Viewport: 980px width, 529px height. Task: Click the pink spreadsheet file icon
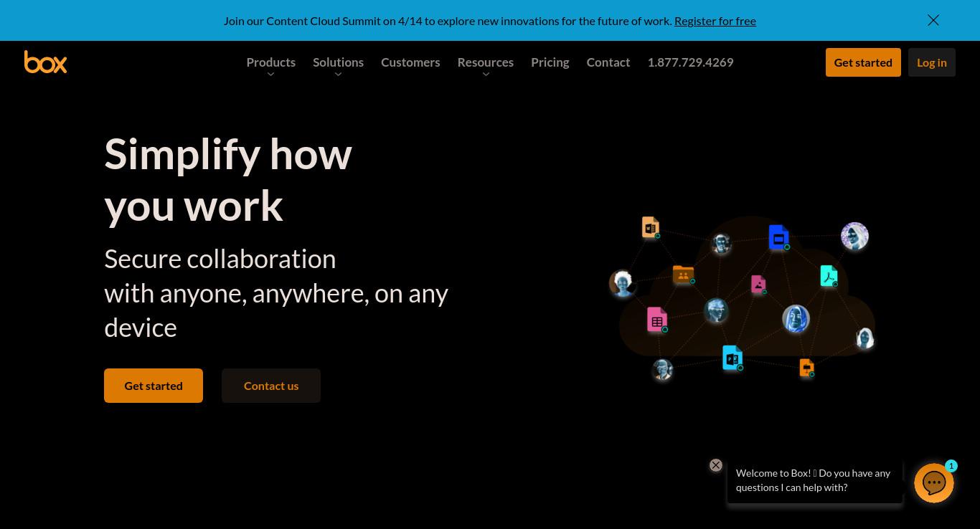[657, 320]
